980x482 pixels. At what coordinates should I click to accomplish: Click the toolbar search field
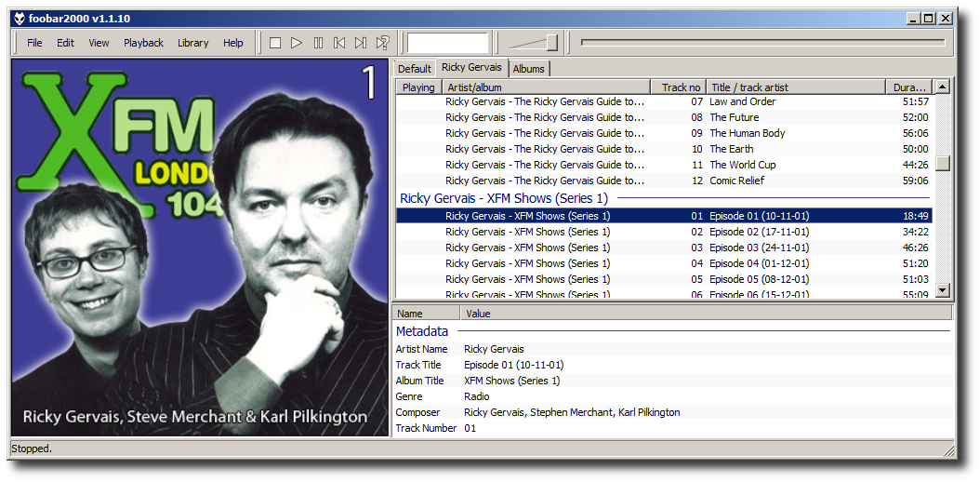pyautogui.click(x=447, y=43)
